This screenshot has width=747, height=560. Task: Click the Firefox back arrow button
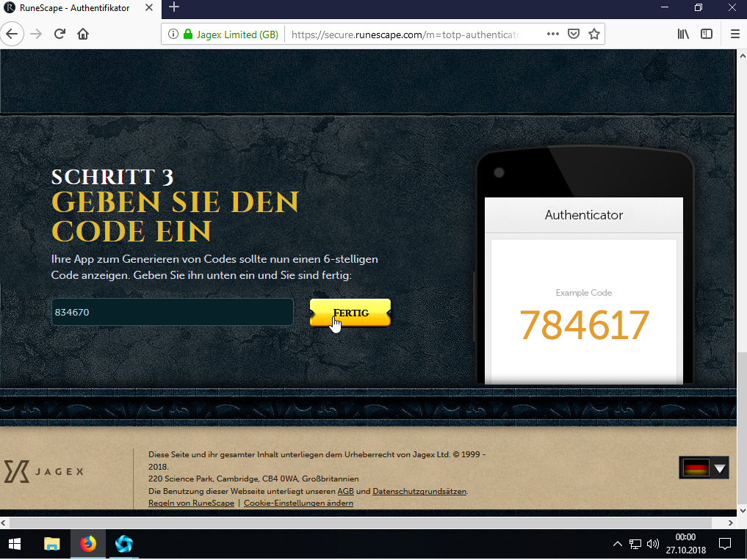click(12, 34)
